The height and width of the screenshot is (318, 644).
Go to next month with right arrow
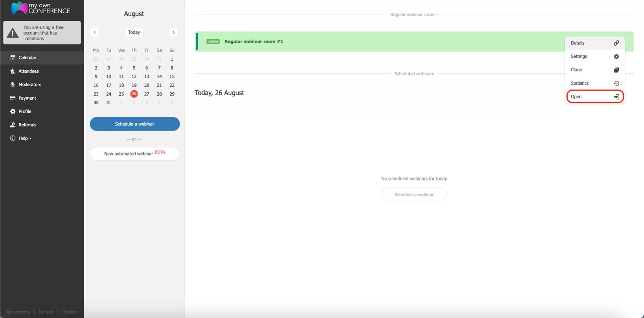point(173,32)
